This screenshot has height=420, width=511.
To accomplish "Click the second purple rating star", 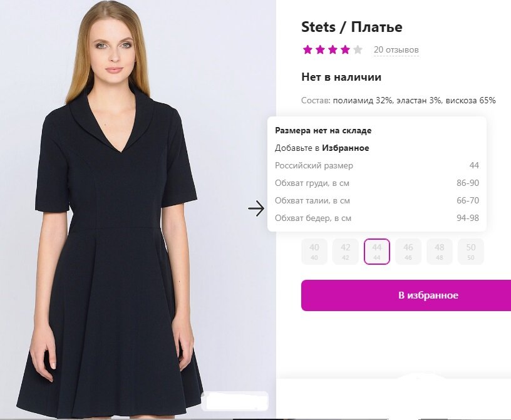I will [320, 49].
